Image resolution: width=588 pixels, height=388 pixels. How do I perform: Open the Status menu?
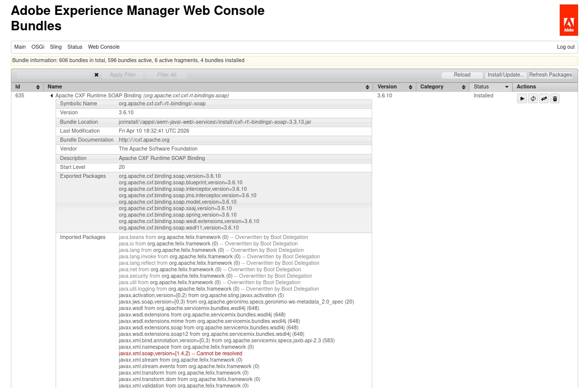point(74,47)
